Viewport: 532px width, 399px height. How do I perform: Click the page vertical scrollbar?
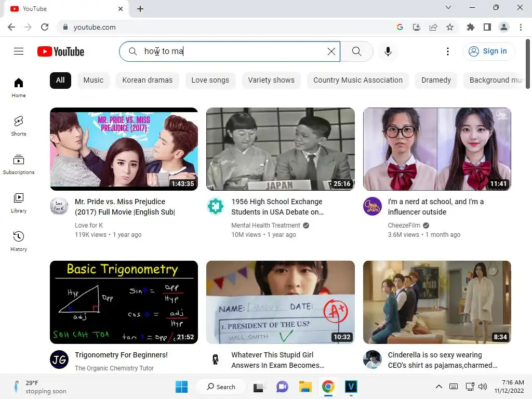pyautogui.click(x=528, y=64)
